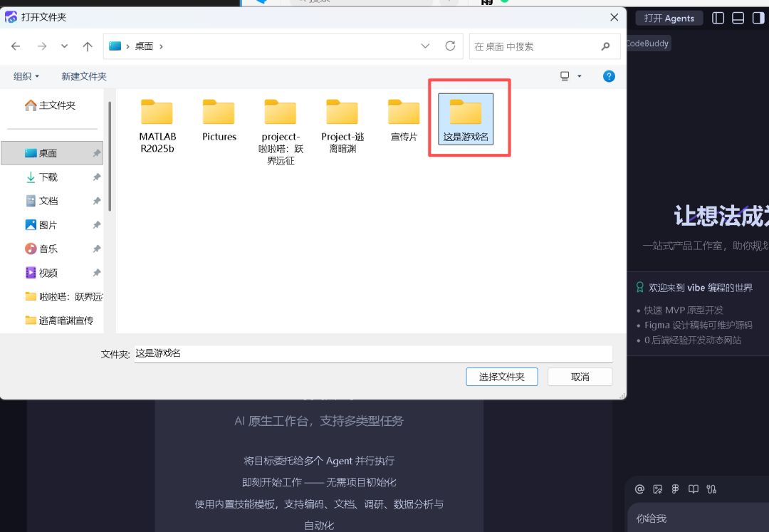Go forward using the right arrow

42,46
